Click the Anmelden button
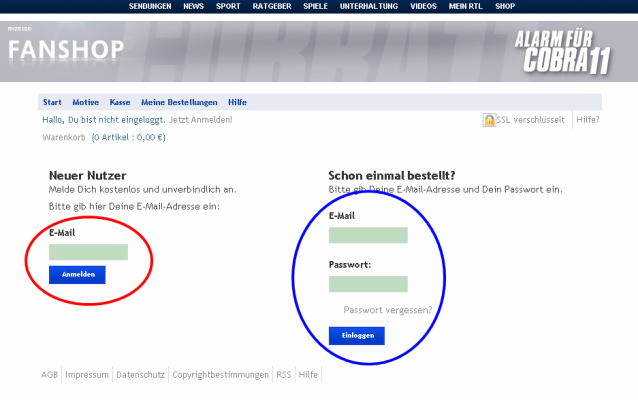Image resolution: width=638 pixels, height=400 pixels. pos(77,275)
